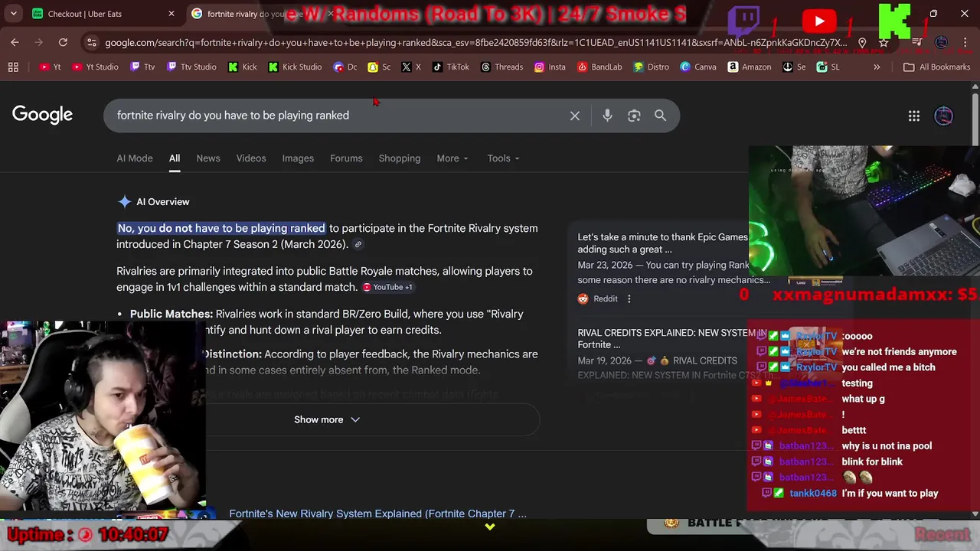
Task: Open the Ttv Studio bookmark
Action: pyautogui.click(x=191, y=67)
